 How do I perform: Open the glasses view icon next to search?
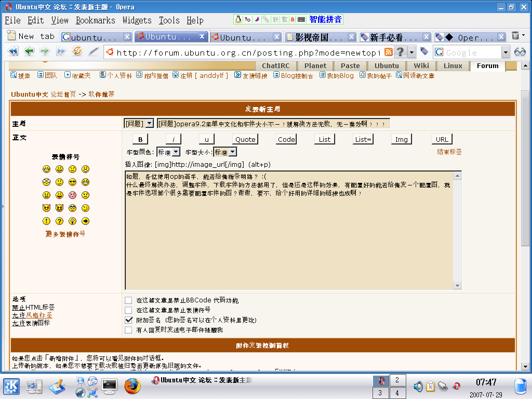click(520, 52)
